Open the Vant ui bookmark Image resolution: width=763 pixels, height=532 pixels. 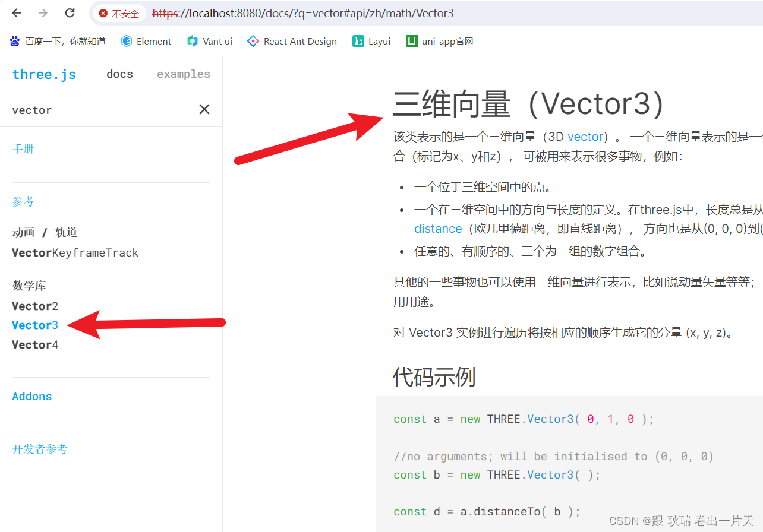point(209,41)
